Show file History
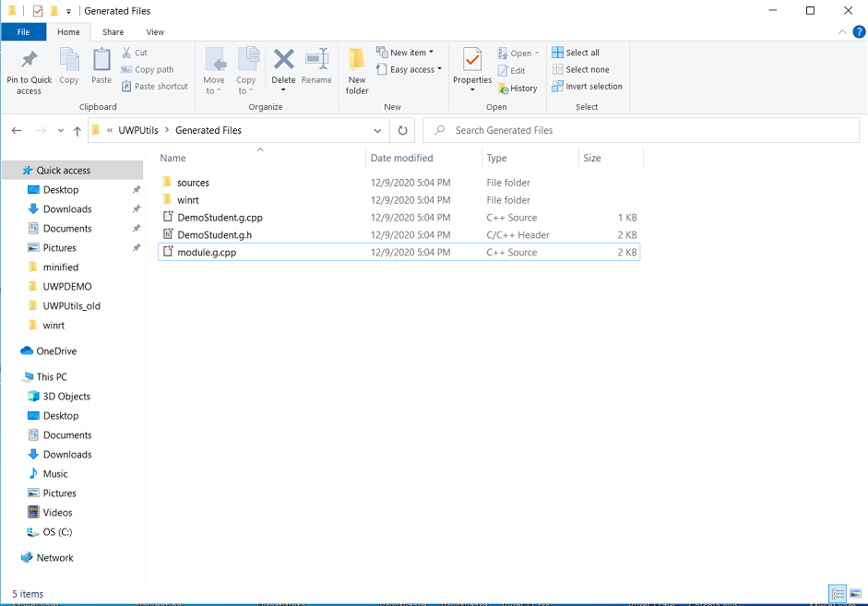The width and height of the screenshot is (868, 606). tap(517, 89)
